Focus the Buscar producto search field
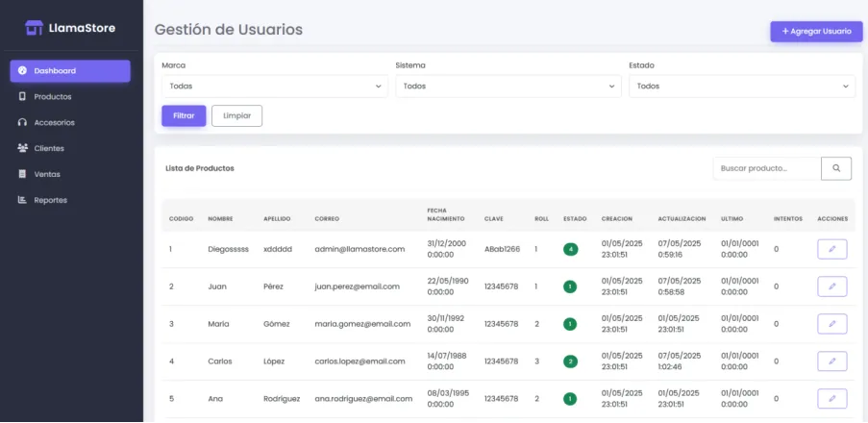Image resolution: width=868 pixels, height=423 pixels. pos(767,168)
